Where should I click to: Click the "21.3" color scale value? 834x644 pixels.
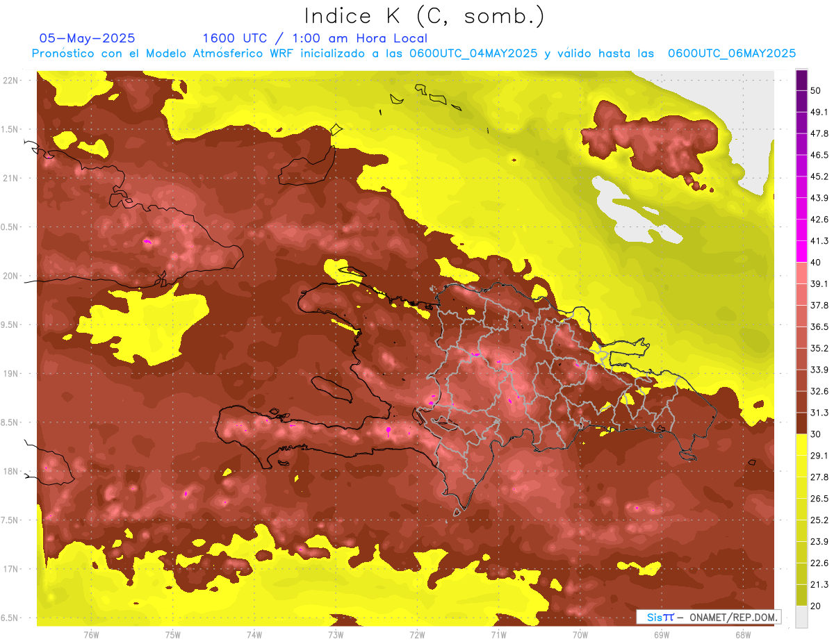click(x=819, y=585)
